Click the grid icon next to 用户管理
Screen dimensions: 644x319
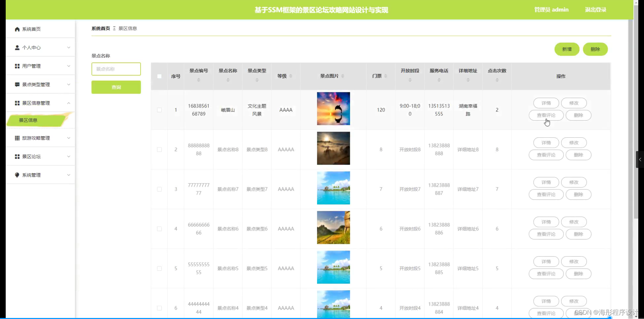tap(17, 66)
